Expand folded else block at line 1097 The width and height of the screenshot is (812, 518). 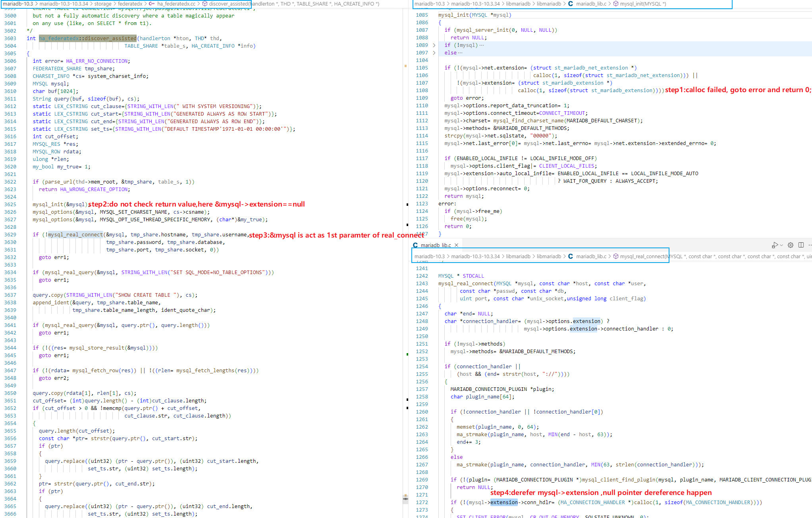click(x=434, y=53)
